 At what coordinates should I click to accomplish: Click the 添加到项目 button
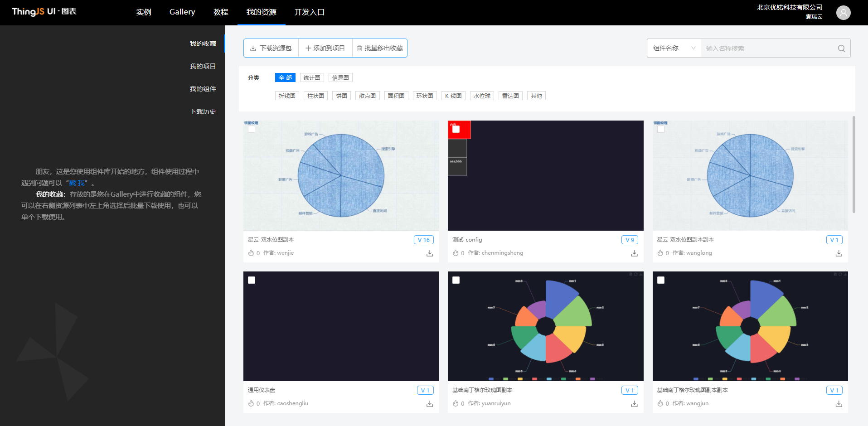click(x=325, y=48)
